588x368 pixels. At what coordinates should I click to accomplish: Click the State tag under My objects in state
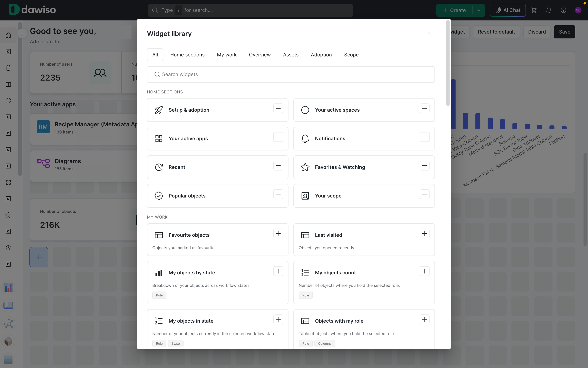(x=176, y=343)
